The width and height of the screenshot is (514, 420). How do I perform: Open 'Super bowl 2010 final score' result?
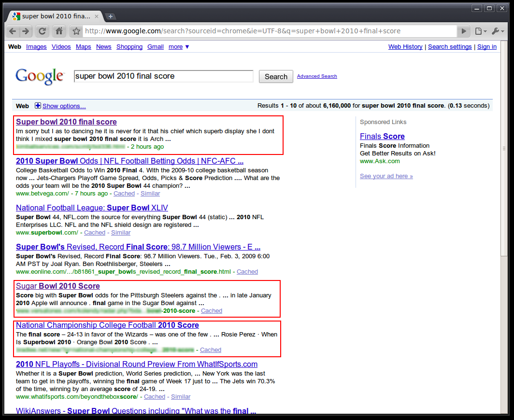[x=66, y=122]
